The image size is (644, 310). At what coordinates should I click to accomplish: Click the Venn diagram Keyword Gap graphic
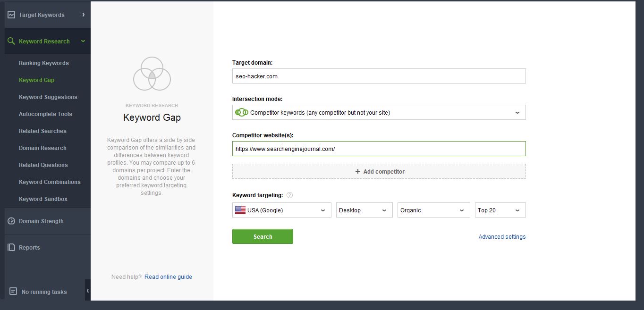[x=152, y=74]
